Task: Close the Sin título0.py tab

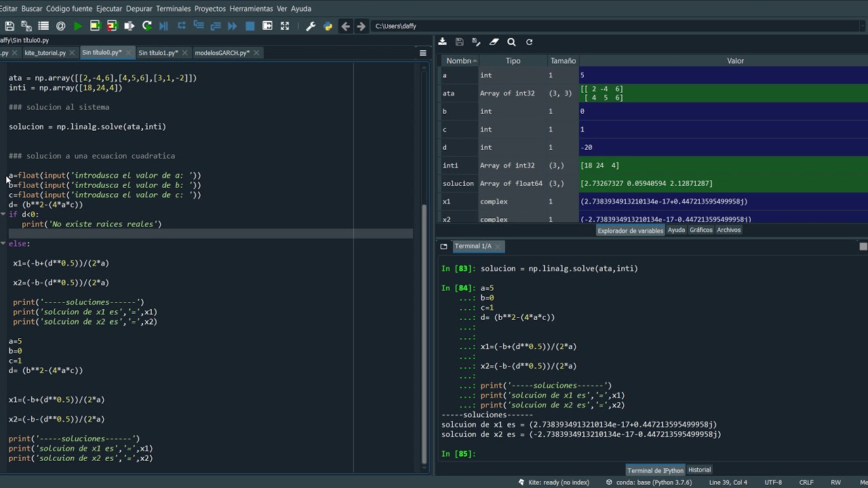Action: click(x=128, y=53)
